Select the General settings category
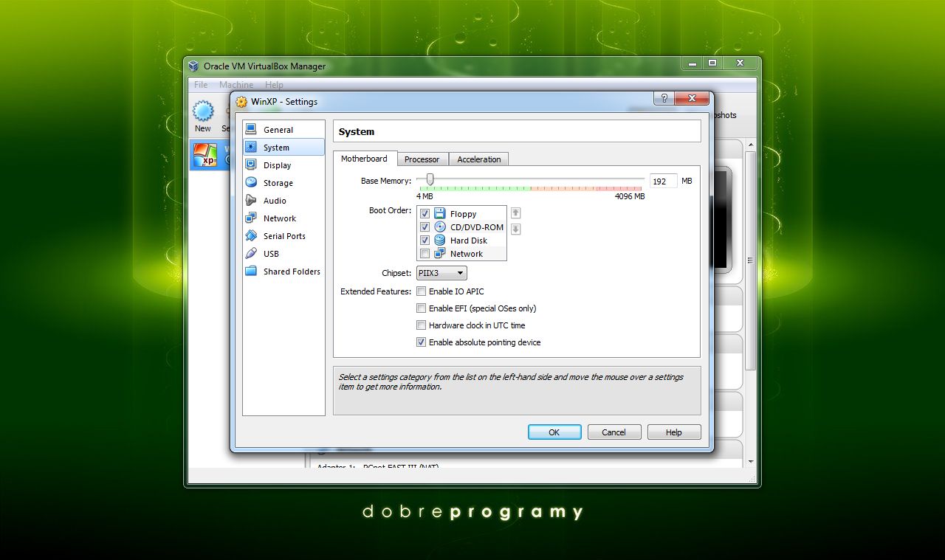Viewport: 945px width, 560px height. (x=283, y=129)
